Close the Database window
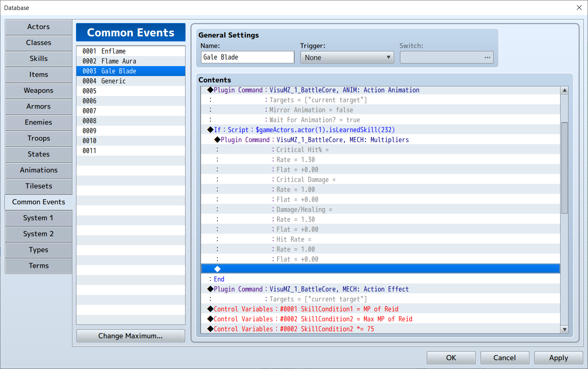Screen dimensions: 588x369 (x=579, y=8)
